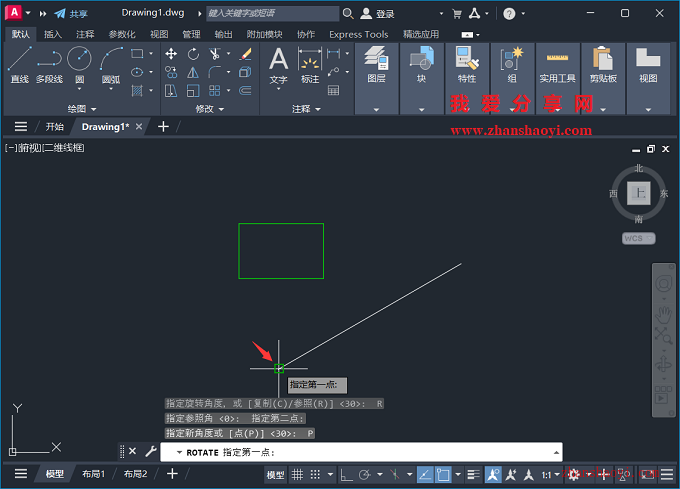Open the Circle tool dropdown arrow

(x=79, y=89)
